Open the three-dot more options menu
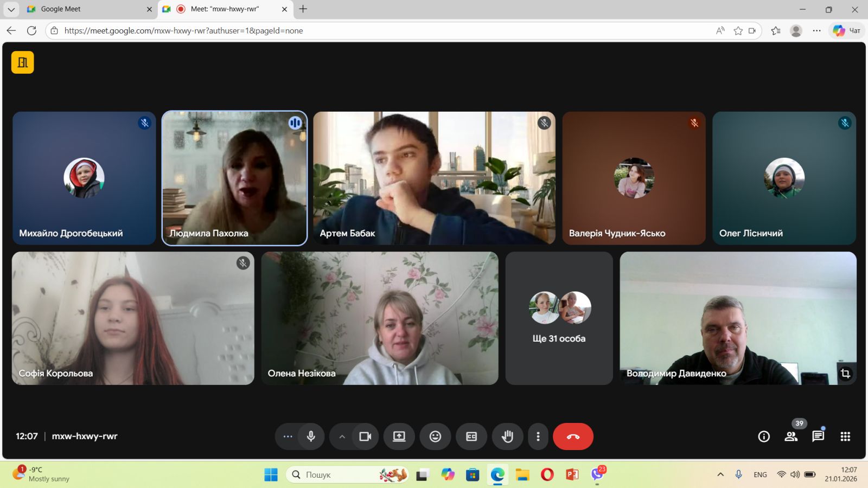The image size is (868, 488). (x=538, y=436)
